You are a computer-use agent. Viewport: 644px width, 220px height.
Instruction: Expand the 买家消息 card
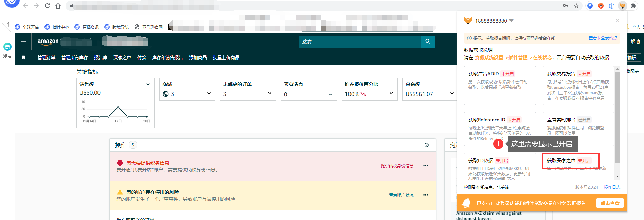(x=330, y=94)
